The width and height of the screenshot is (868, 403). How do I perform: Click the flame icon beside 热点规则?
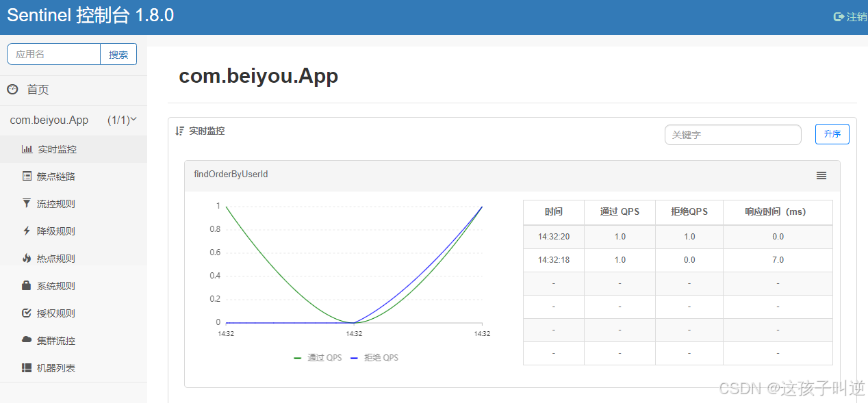(27, 258)
